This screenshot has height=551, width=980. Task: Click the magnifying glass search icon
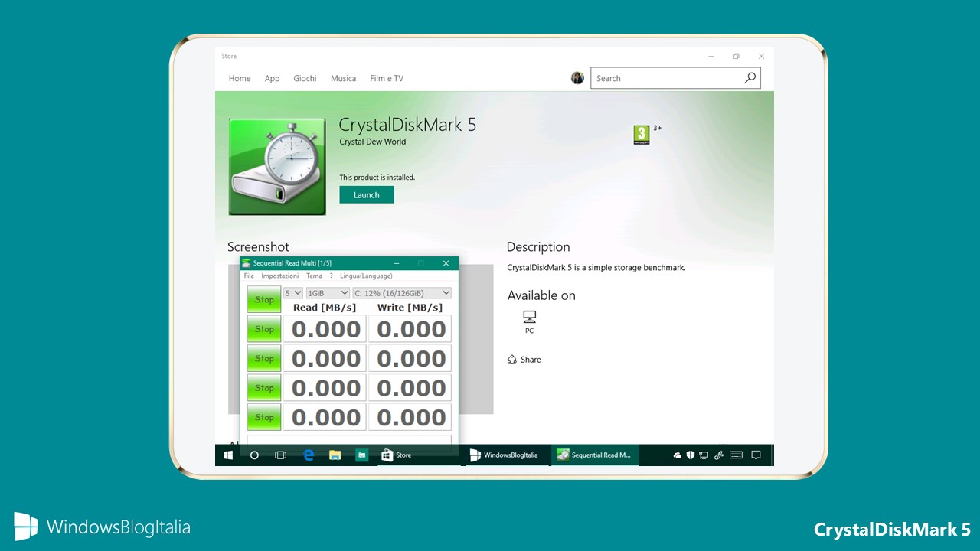click(x=750, y=77)
